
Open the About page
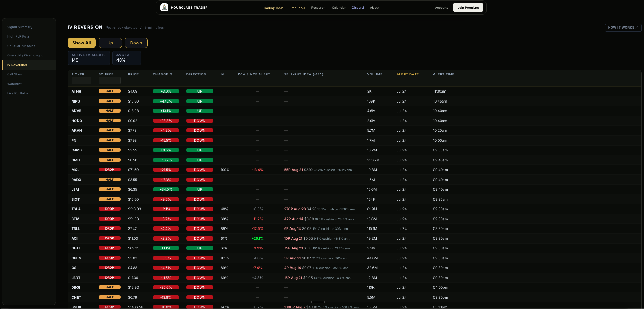375,8
